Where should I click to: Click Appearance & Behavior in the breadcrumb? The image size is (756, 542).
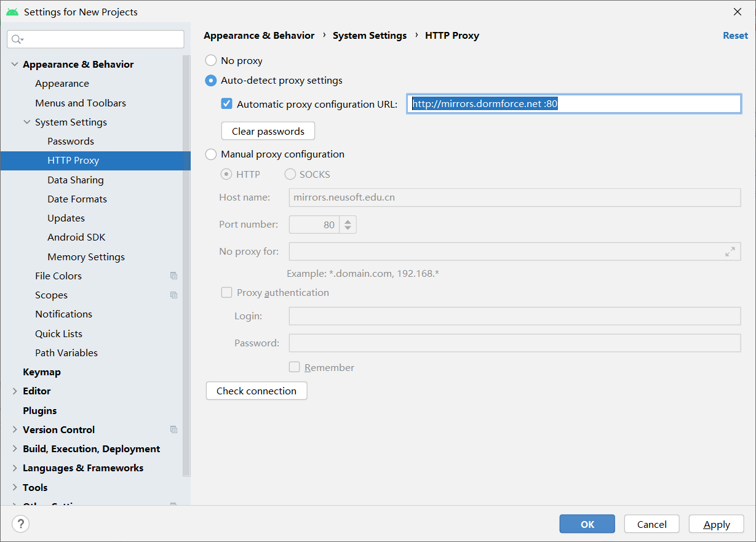(x=259, y=36)
